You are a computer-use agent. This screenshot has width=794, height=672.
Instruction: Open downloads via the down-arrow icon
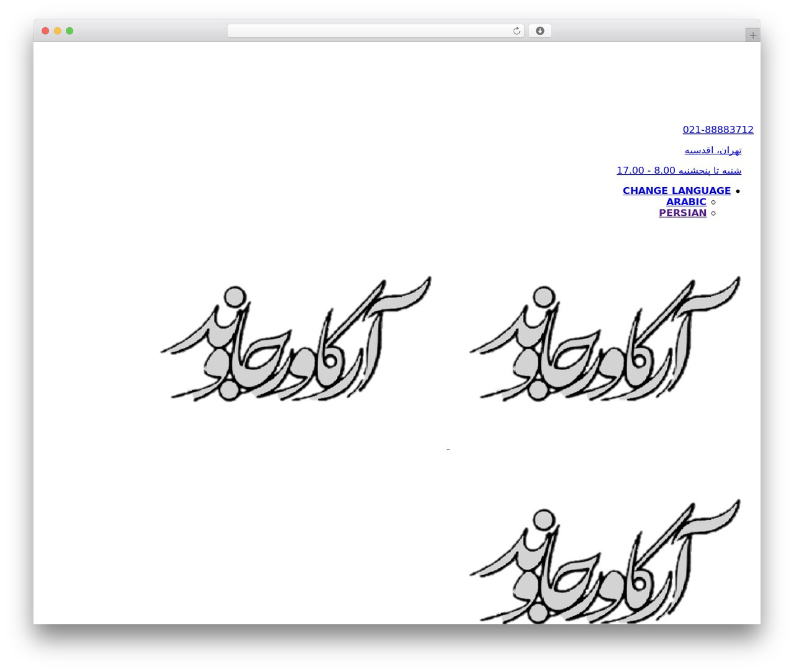pyautogui.click(x=540, y=31)
